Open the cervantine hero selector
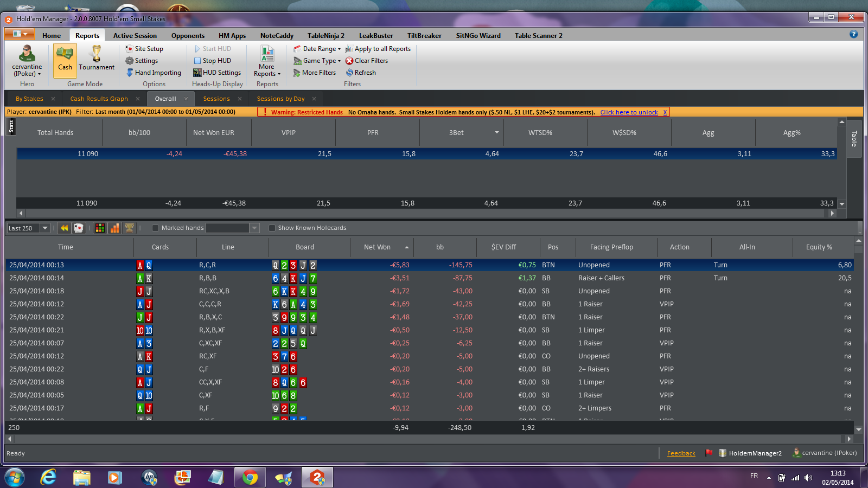The image size is (868, 488). [x=27, y=61]
